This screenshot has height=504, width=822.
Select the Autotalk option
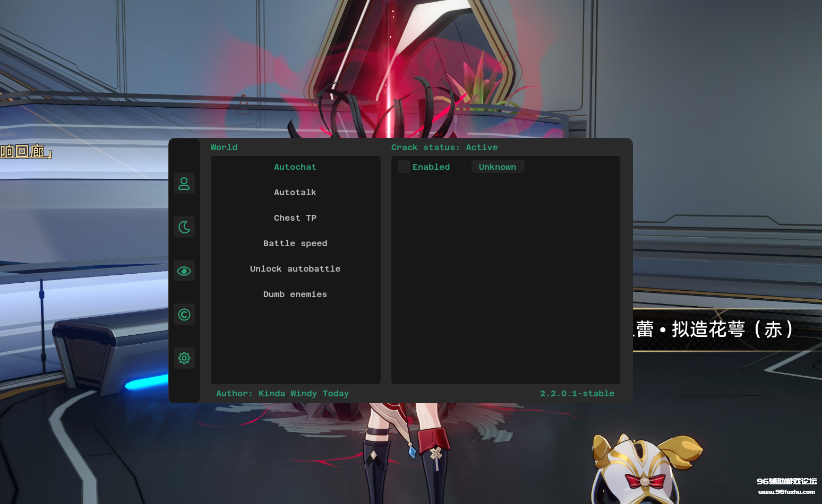coord(295,193)
